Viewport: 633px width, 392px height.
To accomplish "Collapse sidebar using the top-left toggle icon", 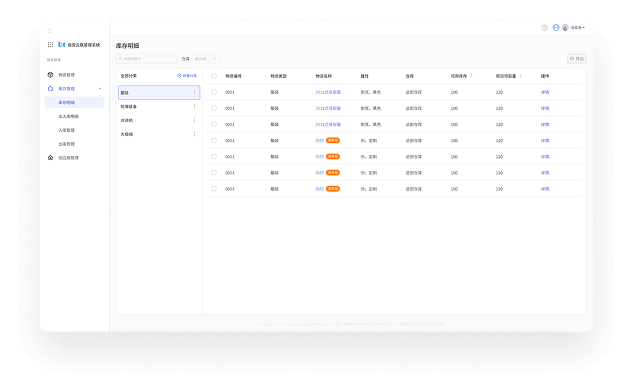I will [50, 31].
